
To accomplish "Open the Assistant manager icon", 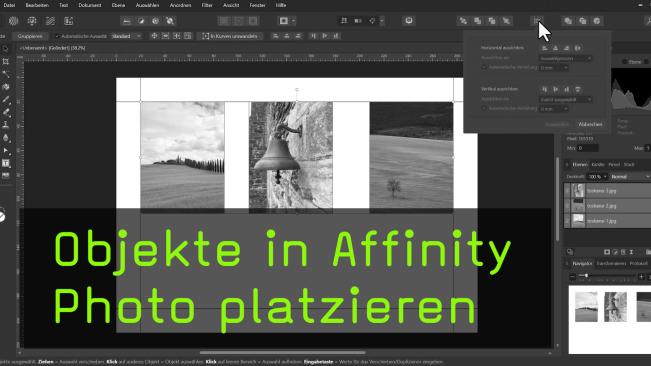I will click(x=409, y=21).
